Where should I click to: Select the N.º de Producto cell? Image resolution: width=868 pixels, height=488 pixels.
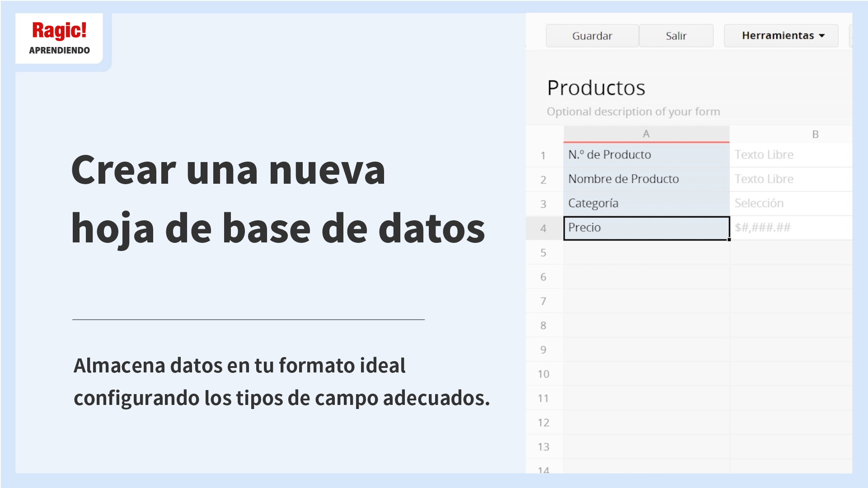pyautogui.click(x=646, y=155)
